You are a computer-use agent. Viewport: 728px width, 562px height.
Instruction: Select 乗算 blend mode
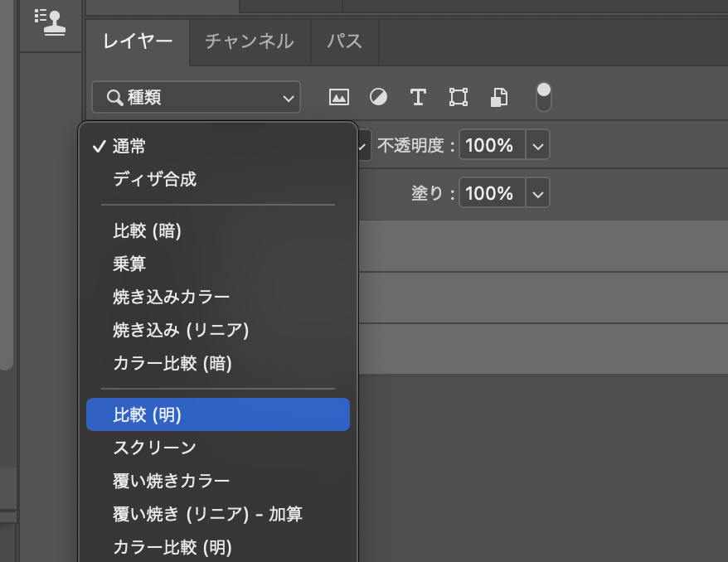point(130,264)
